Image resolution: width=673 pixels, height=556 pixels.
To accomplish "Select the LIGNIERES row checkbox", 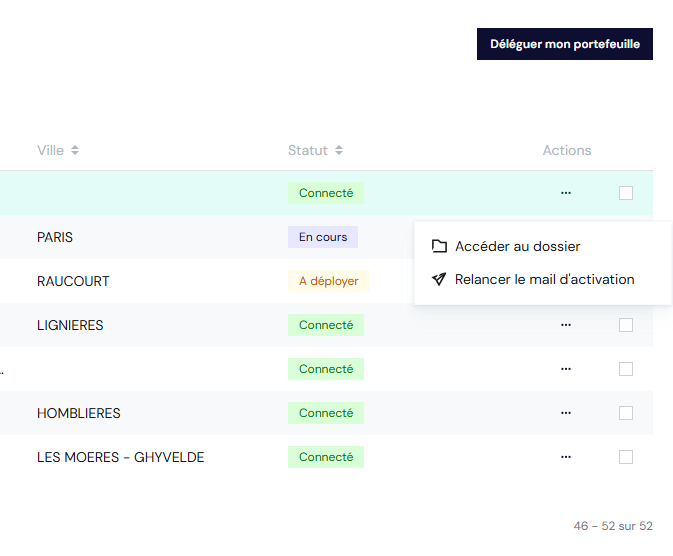I will 626,325.
